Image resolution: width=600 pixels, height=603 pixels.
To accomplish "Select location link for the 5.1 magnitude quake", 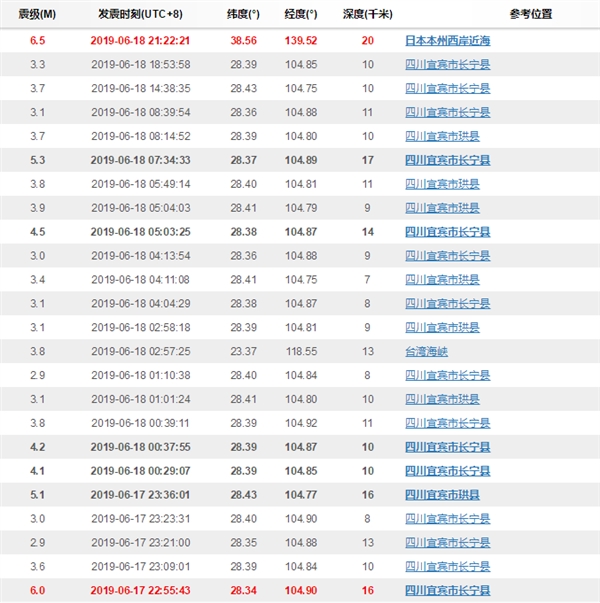I will coord(441,494).
